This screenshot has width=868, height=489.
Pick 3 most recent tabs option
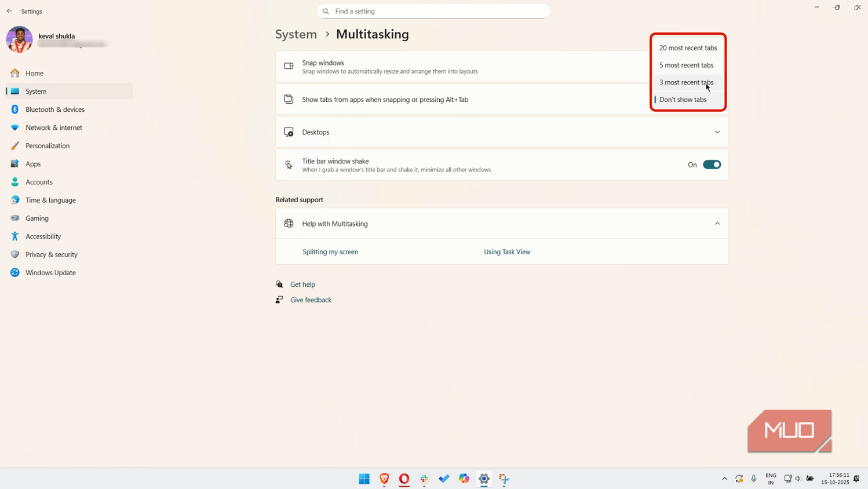coord(688,82)
